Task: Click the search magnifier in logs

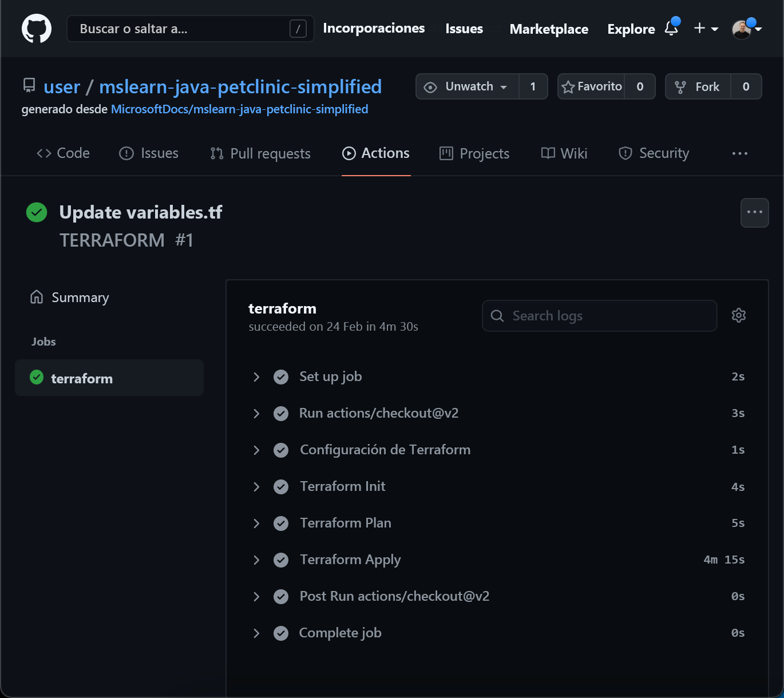Action: pyautogui.click(x=497, y=316)
